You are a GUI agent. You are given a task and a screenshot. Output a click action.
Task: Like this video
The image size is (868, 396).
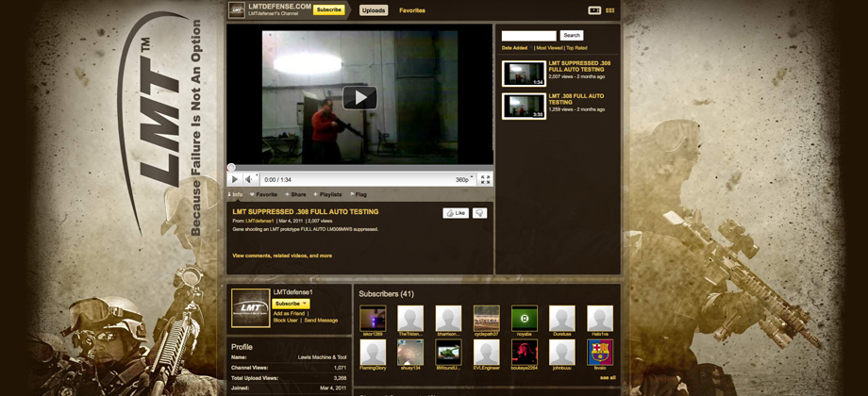pos(456,213)
